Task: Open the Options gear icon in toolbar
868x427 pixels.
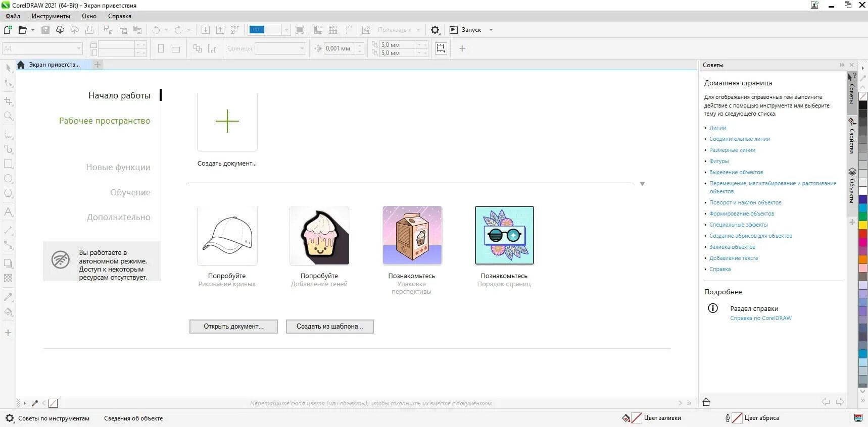Action: click(435, 30)
